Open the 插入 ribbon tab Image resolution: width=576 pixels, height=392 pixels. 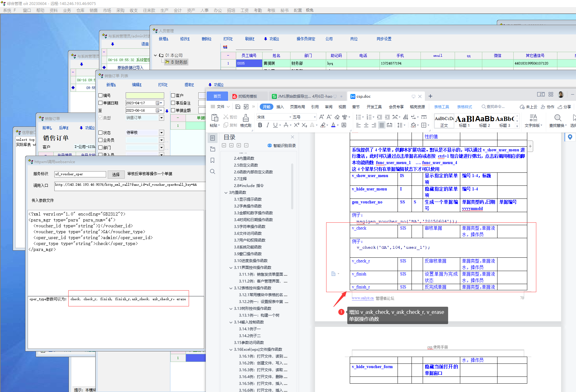pos(280,107)
